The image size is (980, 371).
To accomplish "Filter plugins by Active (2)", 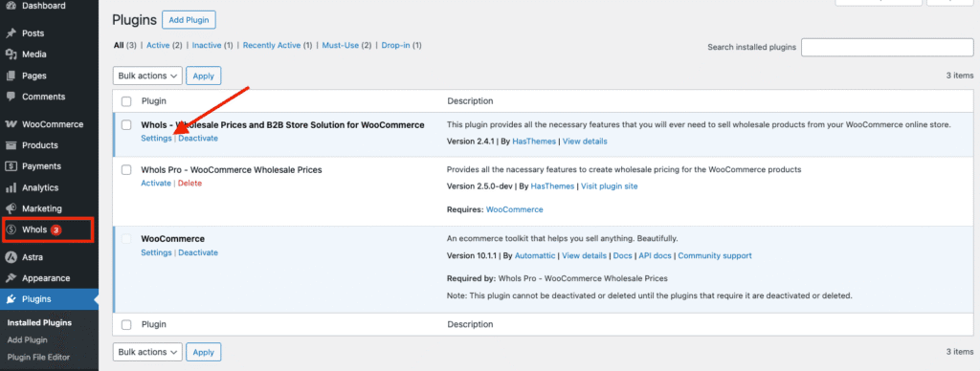I will [x=165, y=46].
